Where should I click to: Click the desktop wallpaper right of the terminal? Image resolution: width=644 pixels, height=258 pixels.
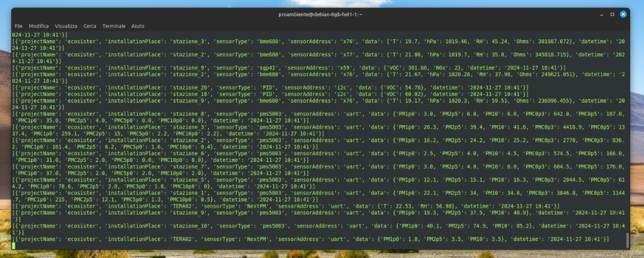pyautogui.click(x=638, y=129)
